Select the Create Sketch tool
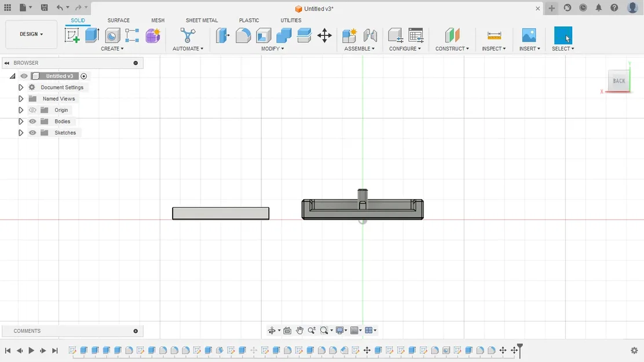644x362 pixels. 72,35
